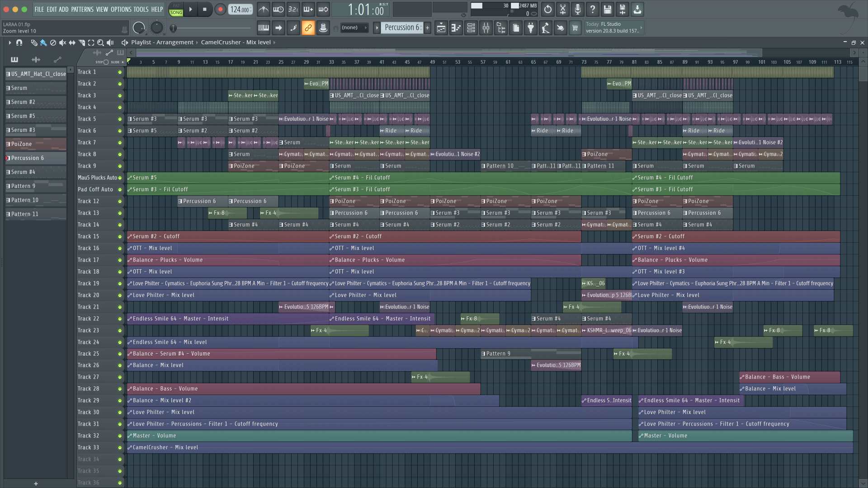The image size is (868, 488).
Task: Open the Browser window icon
Action: 501,28
